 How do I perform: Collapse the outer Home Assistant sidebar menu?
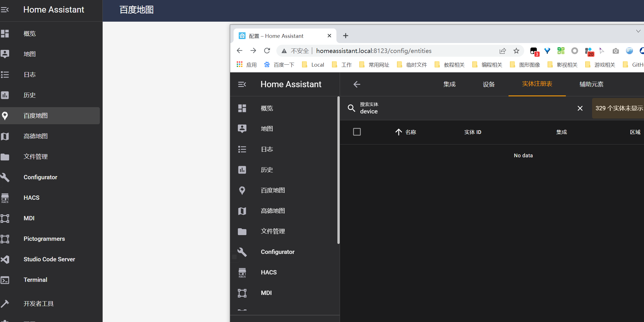[x=5, y=10]
